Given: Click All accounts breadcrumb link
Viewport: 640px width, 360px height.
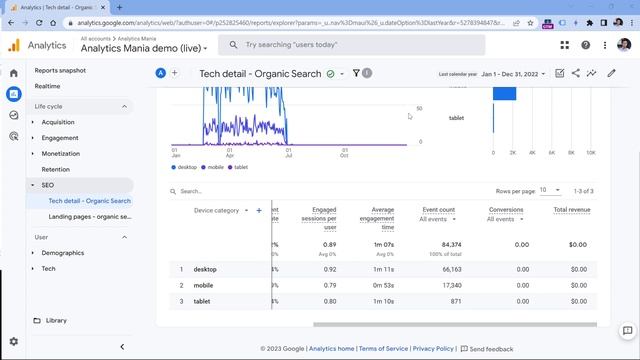Looking at the screenshot, I should (96, 38).
